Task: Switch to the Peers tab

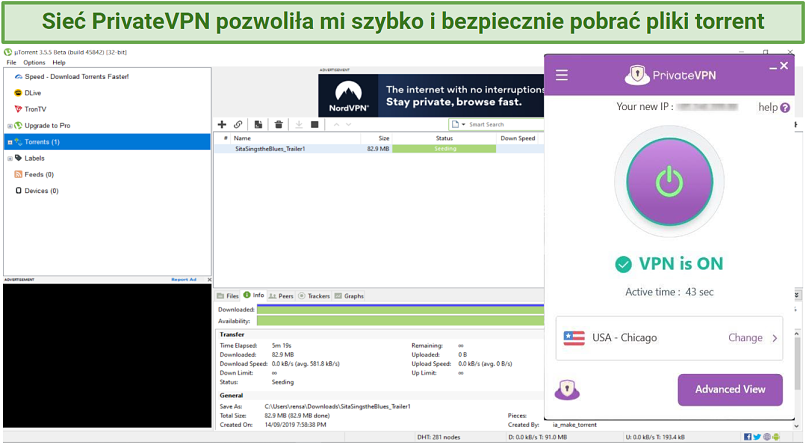Action: 281,296
